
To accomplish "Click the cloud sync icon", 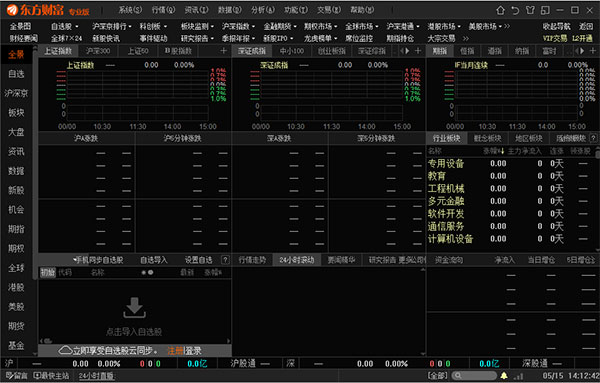I will [x=65, y=350].
